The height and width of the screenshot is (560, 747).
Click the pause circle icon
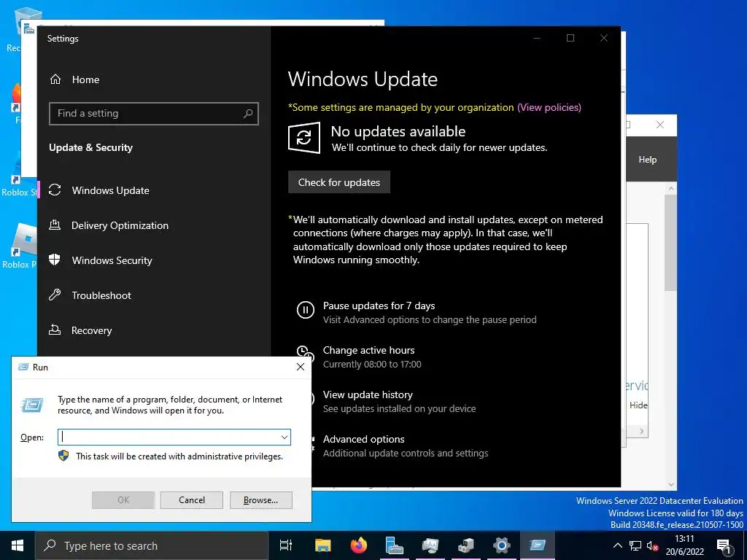tap(306, 309)
